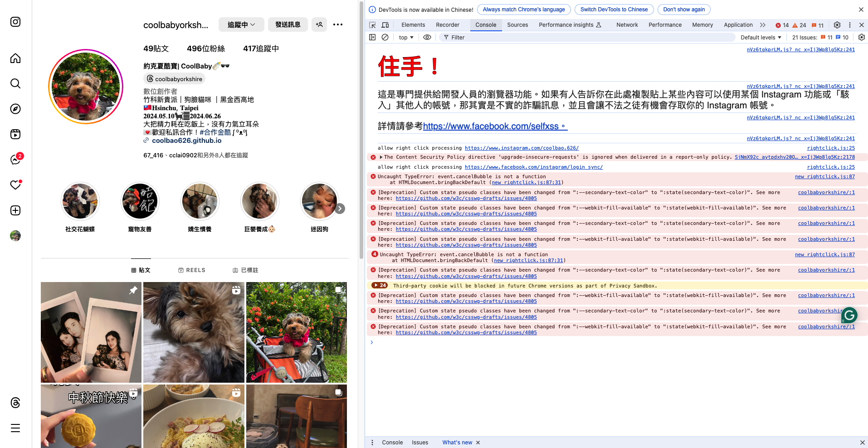Select the Inspect element tool in DevTools
Image resolution: width=868 pixels, height=448 pixels.
(372, 25)
